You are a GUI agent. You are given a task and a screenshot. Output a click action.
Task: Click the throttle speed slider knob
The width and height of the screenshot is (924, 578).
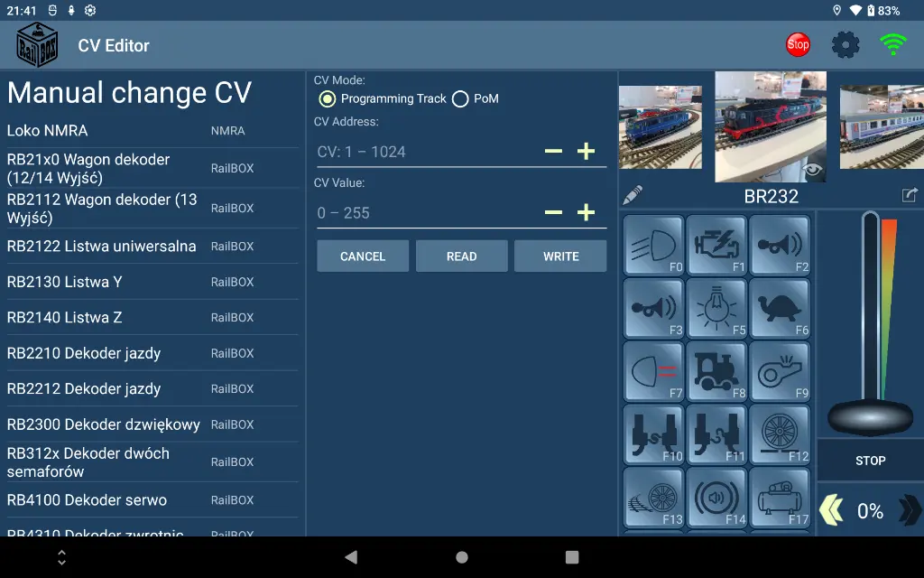(x=870, y=416)
